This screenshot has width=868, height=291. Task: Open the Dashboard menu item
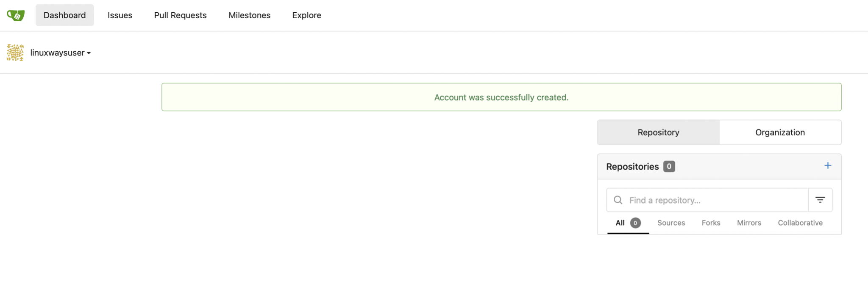tap(65, 15)
